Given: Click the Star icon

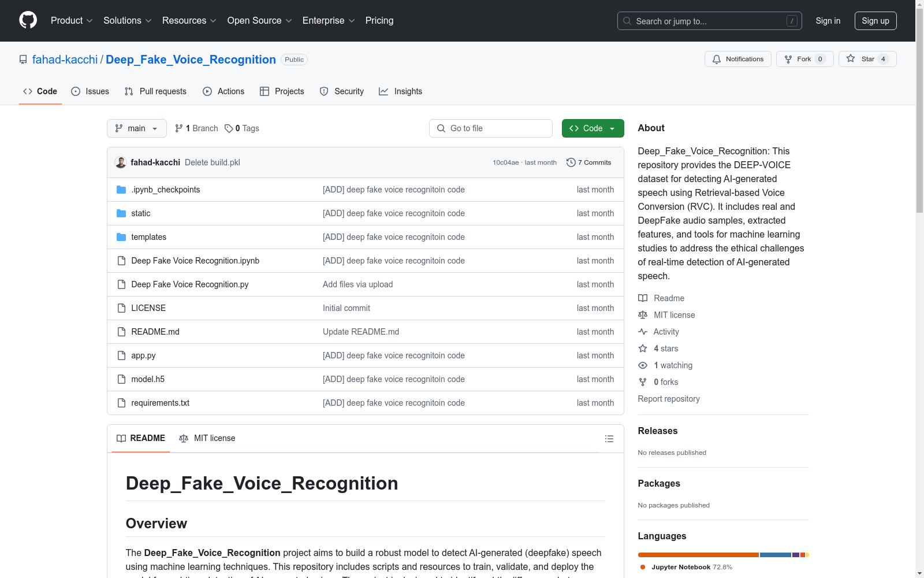Looking at the screenshot, I should click(851, 58).
